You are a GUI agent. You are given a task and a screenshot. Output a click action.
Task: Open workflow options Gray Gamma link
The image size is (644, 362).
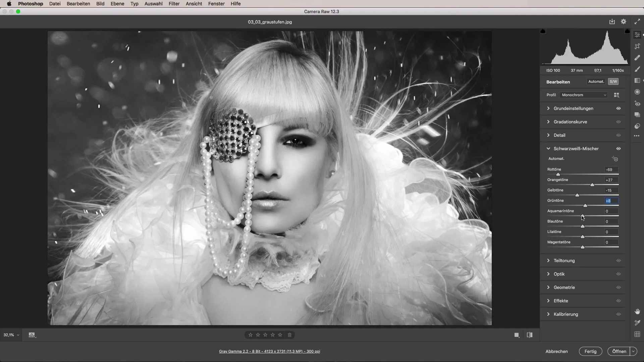[269, 351]
